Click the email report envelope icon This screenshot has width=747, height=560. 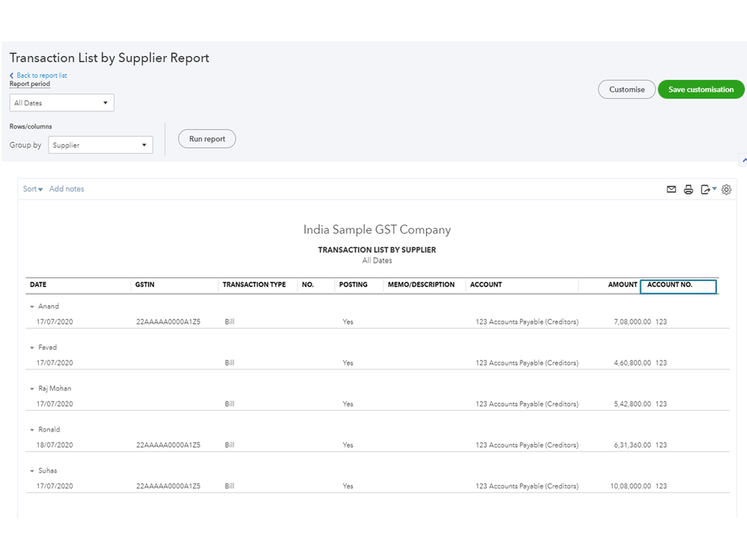pyautogui.click(x=671, y=190)
